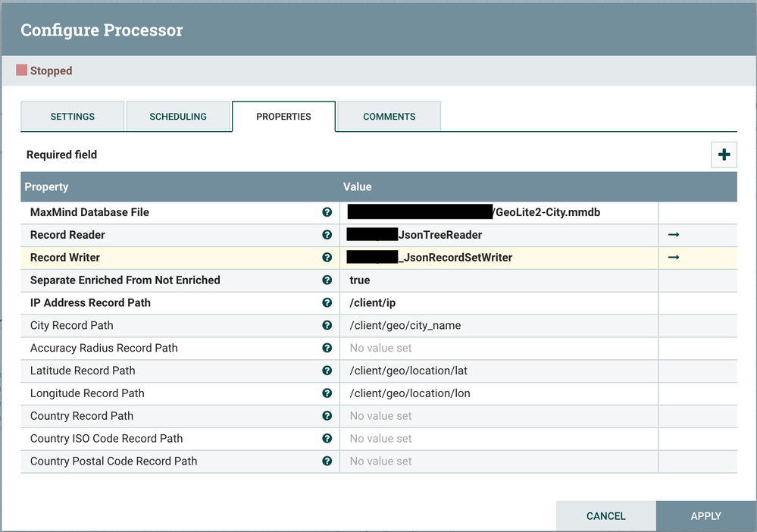Screen dimensions: 757x532
Task: Open help for MaxMind Database File
Action: [327, 212]
